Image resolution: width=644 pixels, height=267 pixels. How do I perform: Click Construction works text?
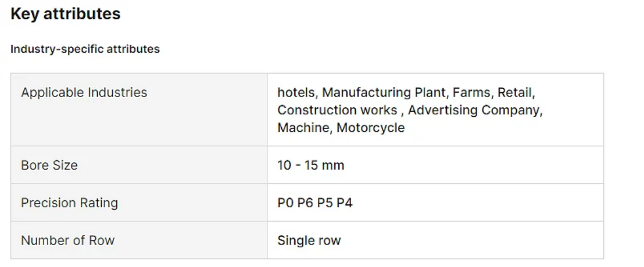(x=337, y=110)
